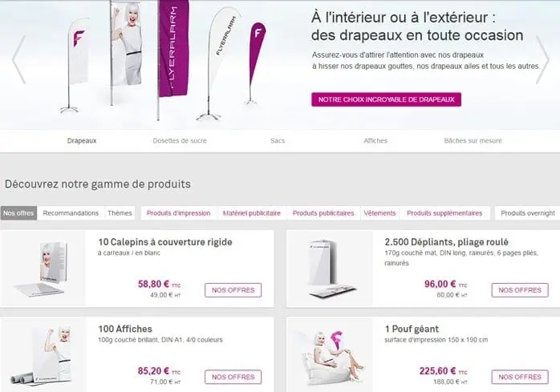Click Nos Offres for Calepins
Viewport: 560px width, 392px height.
click(x=233, y=290)
